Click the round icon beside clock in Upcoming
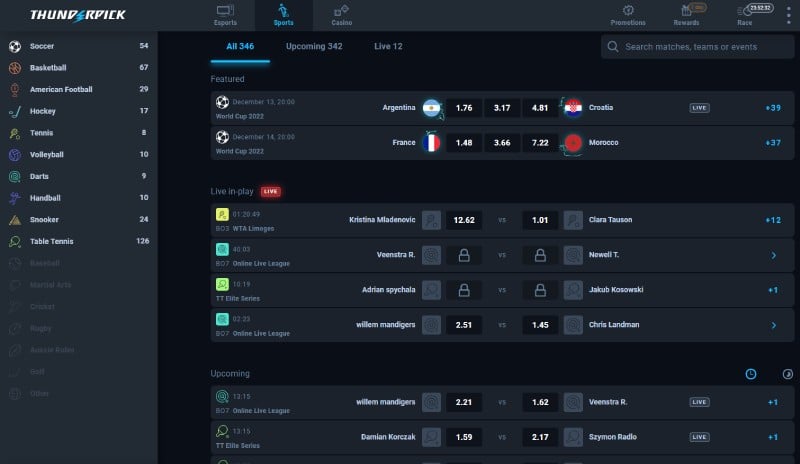Viewport: 800px width, 464px height. [787, 374]
